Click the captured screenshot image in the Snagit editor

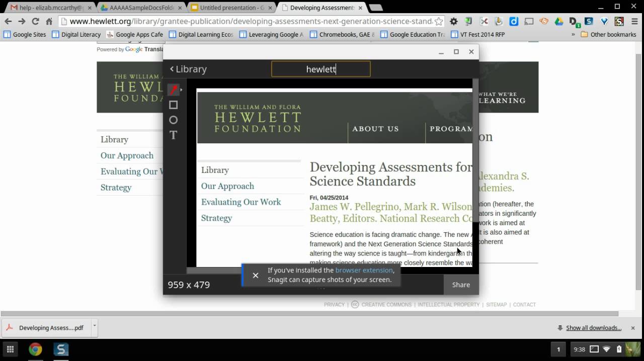[334, 178]
